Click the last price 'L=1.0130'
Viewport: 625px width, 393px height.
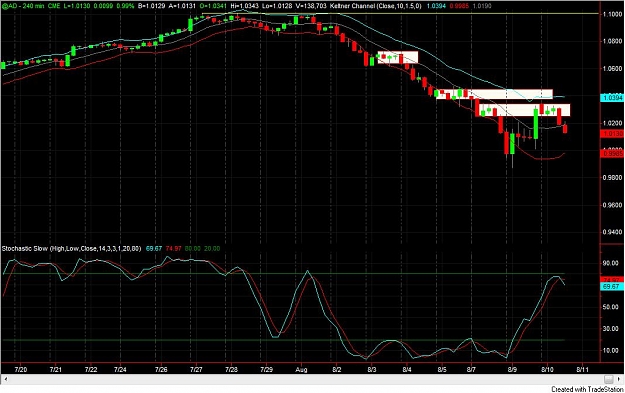point(76,6)
